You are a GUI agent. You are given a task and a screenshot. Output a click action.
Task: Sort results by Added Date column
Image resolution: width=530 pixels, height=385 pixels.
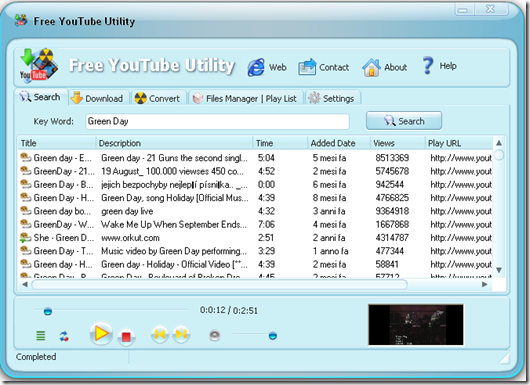(x=339, y=143)
